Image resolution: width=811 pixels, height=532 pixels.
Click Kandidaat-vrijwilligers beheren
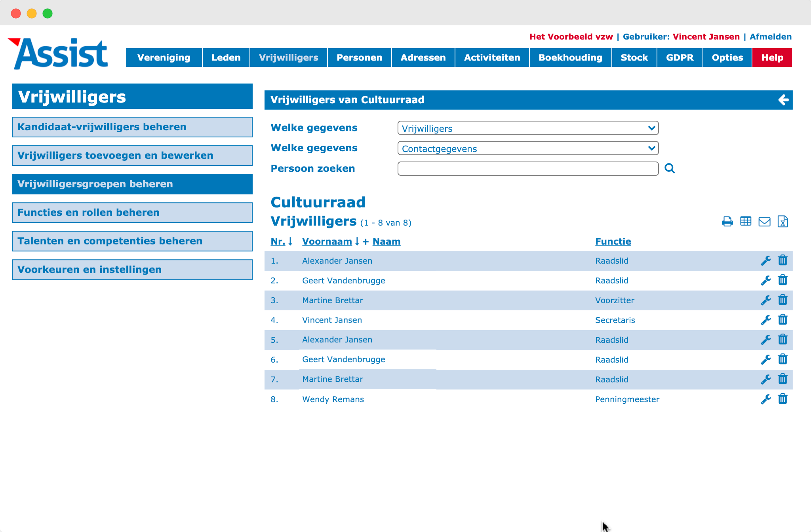pos(132,127)
